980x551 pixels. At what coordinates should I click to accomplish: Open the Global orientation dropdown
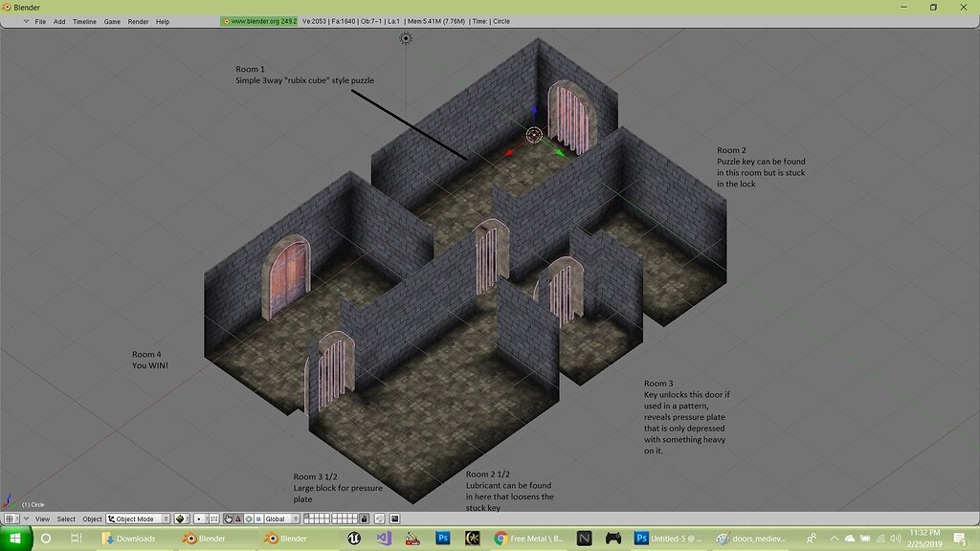pos(281,518)
